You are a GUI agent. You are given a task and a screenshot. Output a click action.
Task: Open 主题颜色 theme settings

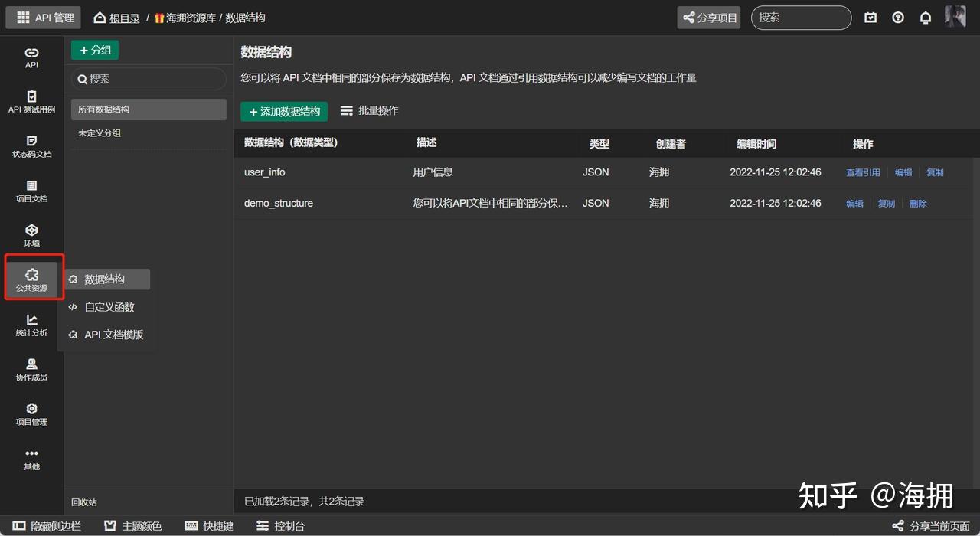[133, 526]
